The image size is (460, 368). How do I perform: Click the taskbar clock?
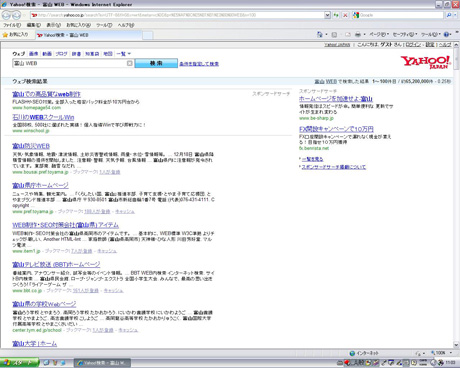click(451, 363)
